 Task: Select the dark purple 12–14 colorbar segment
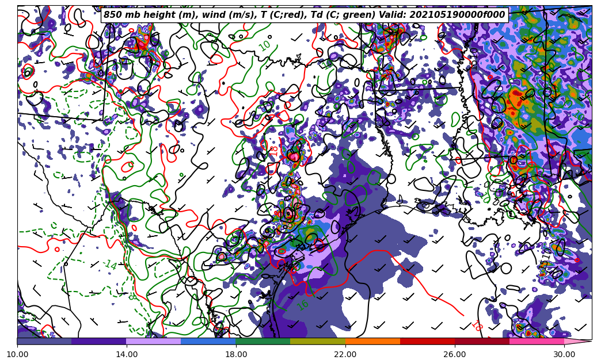(x=99, y=341)
